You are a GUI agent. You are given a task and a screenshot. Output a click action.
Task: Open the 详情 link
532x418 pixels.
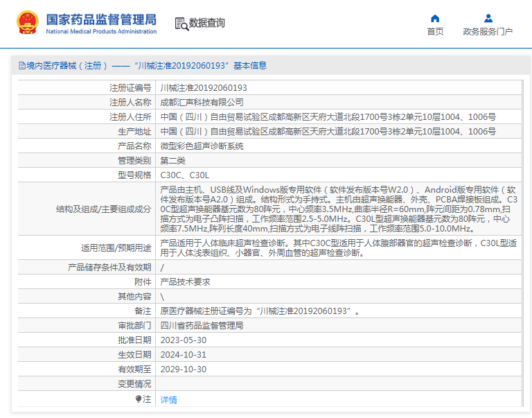pos(168,400)
